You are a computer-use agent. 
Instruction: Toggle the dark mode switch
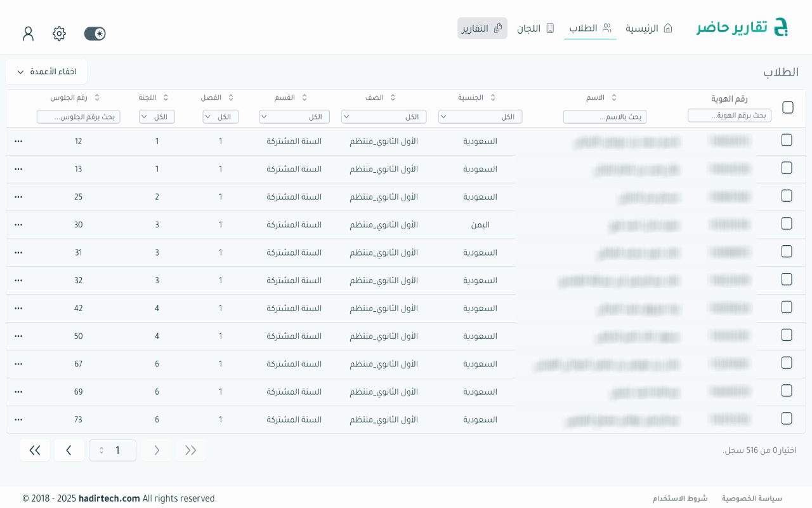click(x=95, y=34)
